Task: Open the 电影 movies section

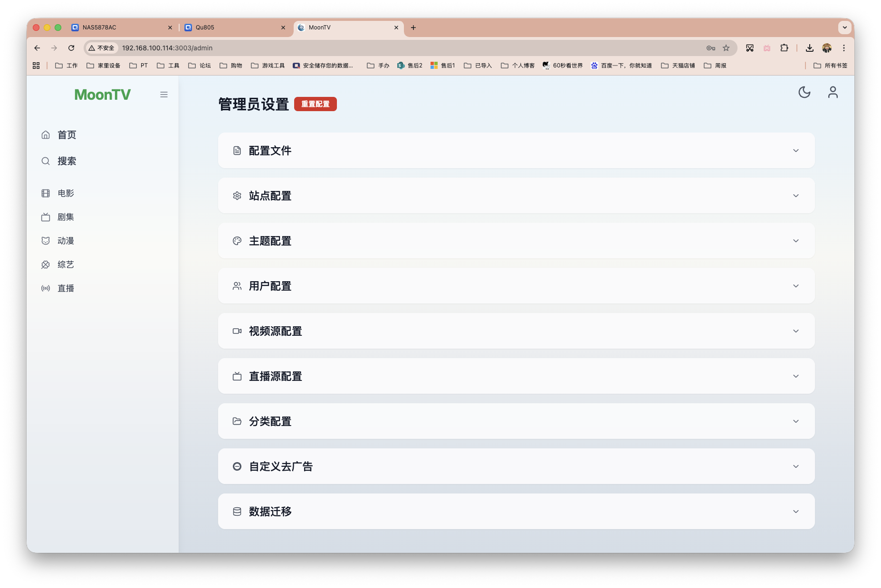Action: click(46, 193)
